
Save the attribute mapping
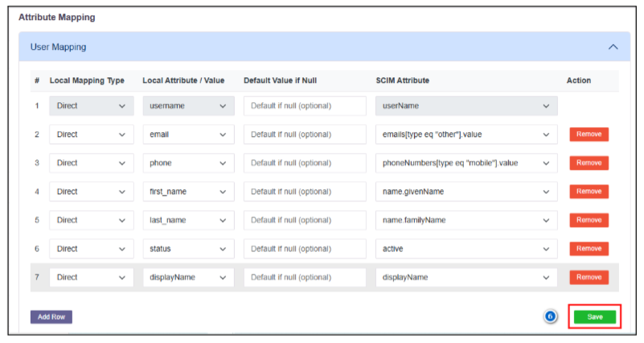[594, 317]
